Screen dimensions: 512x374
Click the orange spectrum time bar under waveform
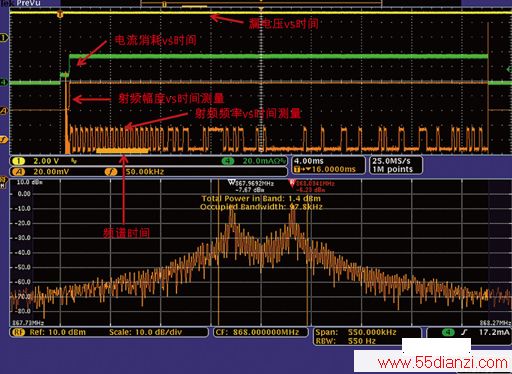pos(122,151)
